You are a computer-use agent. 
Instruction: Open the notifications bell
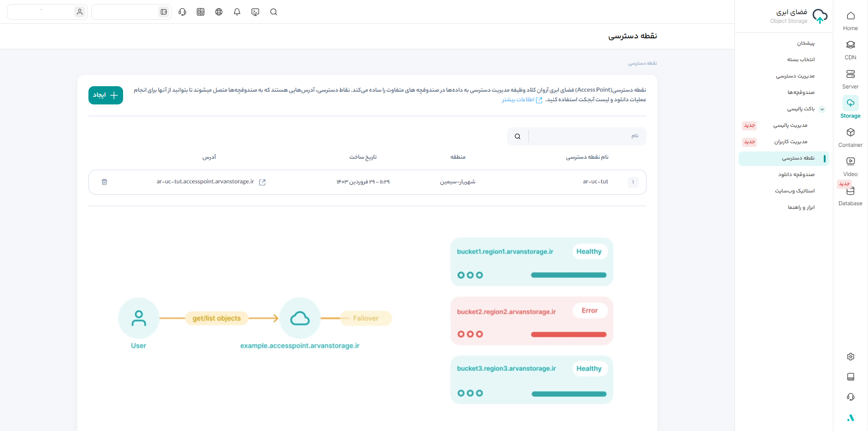[x=237, y=12]
